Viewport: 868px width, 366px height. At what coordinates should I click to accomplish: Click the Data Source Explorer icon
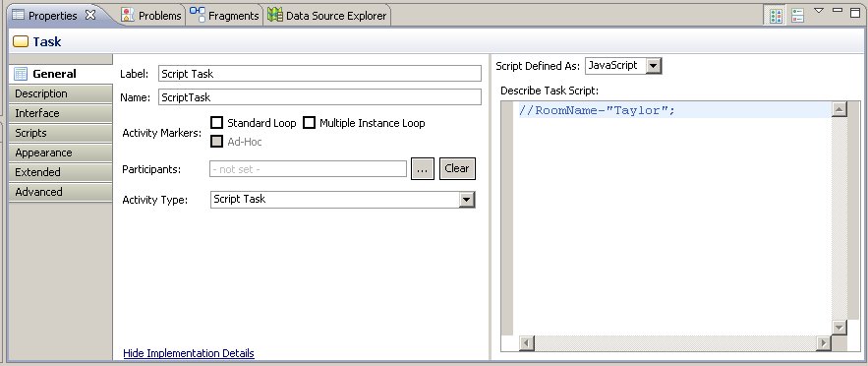pyautogui.click(x=274, y=15)
